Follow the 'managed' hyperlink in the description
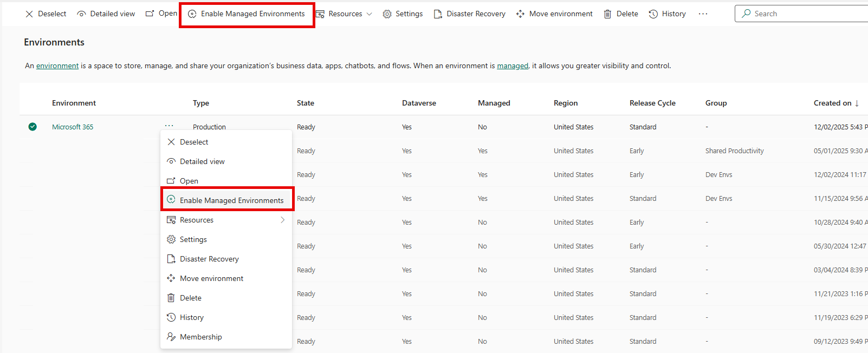 click(x=513, y=66)
